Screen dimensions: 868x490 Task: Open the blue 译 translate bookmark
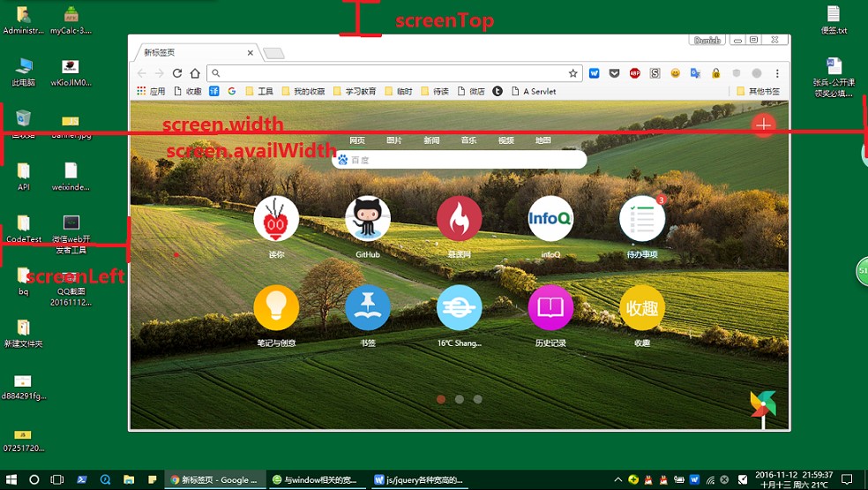point(214,92)
